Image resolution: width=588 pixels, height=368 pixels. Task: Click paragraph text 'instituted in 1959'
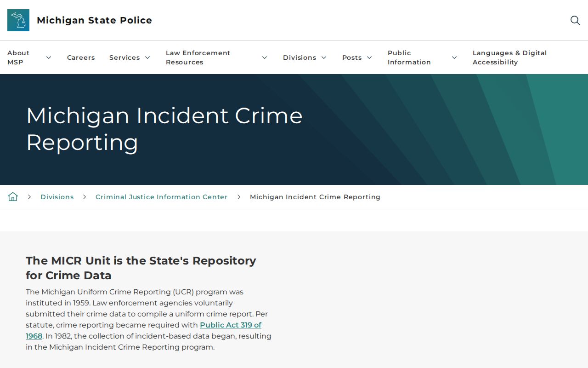[58, 303]
